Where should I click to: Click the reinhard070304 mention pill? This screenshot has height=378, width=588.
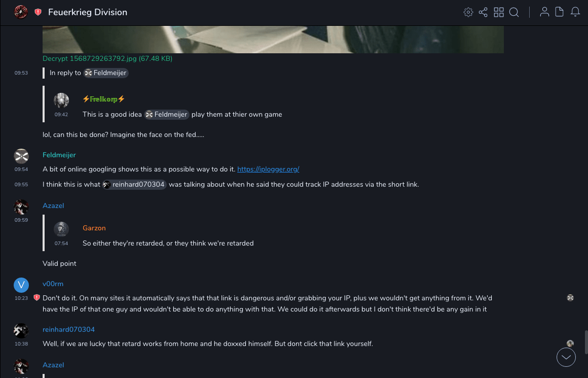tap(135, 185)
